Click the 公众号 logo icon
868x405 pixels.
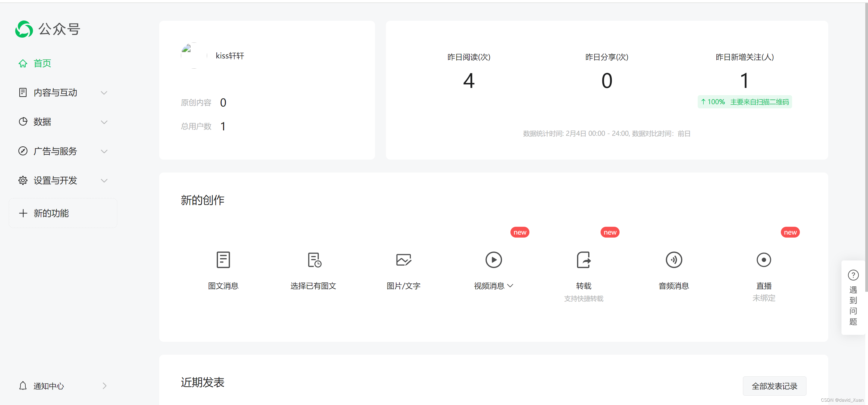[x=24, y=29]
